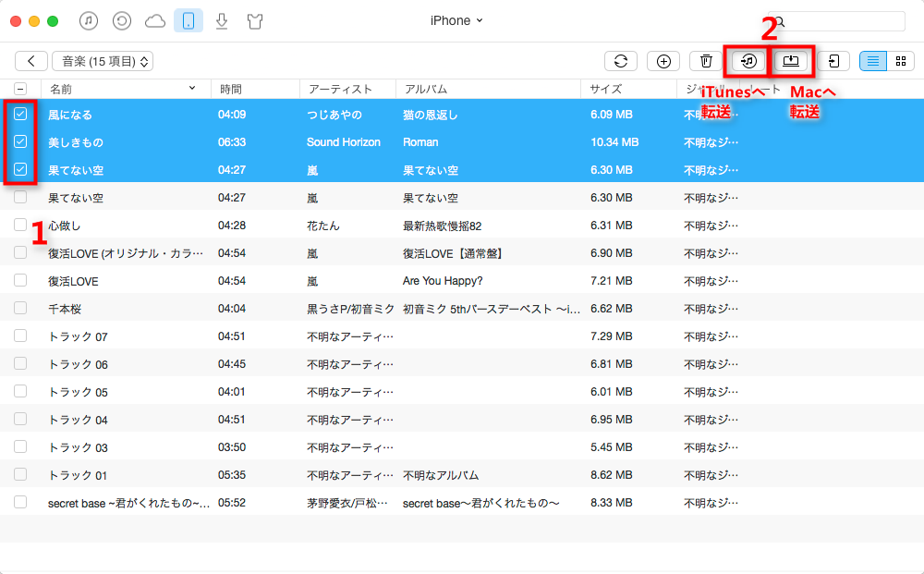The width and height of the screenshot is (924, 574).
Task: Click the 猫の恩返し album cell
Action: [431, 115]
